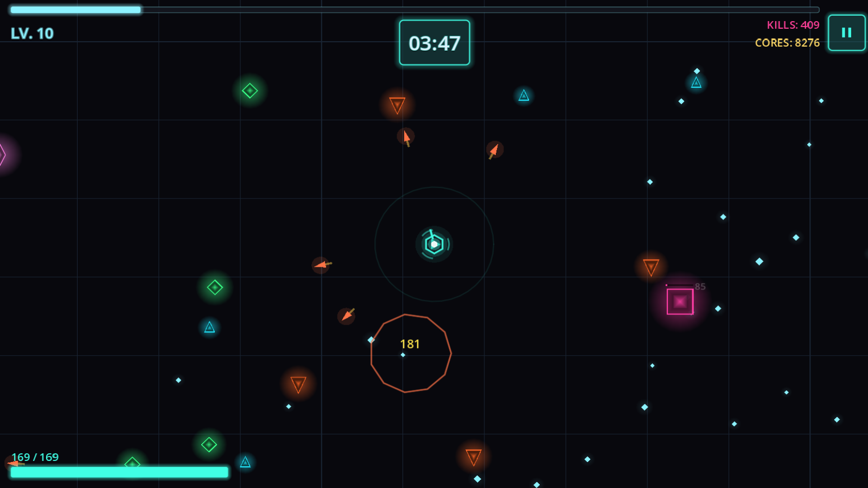This screenshot has width=868, height=488.
Task: Click the CORES: 8276 counter
Action: click(787, 43)
